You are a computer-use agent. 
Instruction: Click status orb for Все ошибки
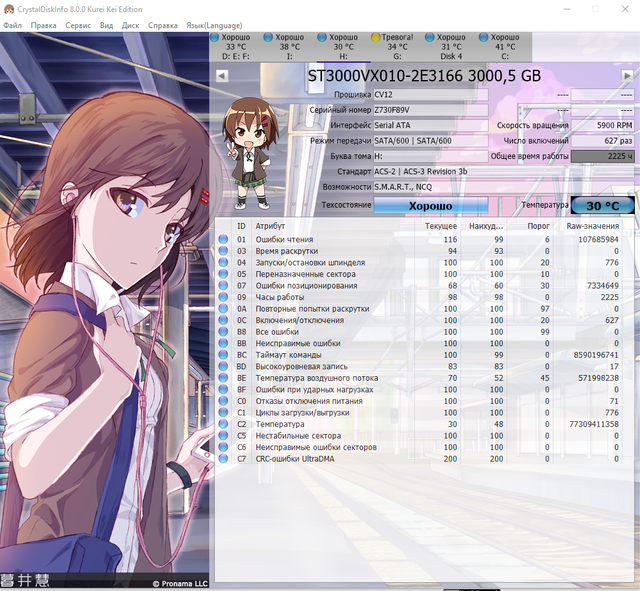coord(223,332)
